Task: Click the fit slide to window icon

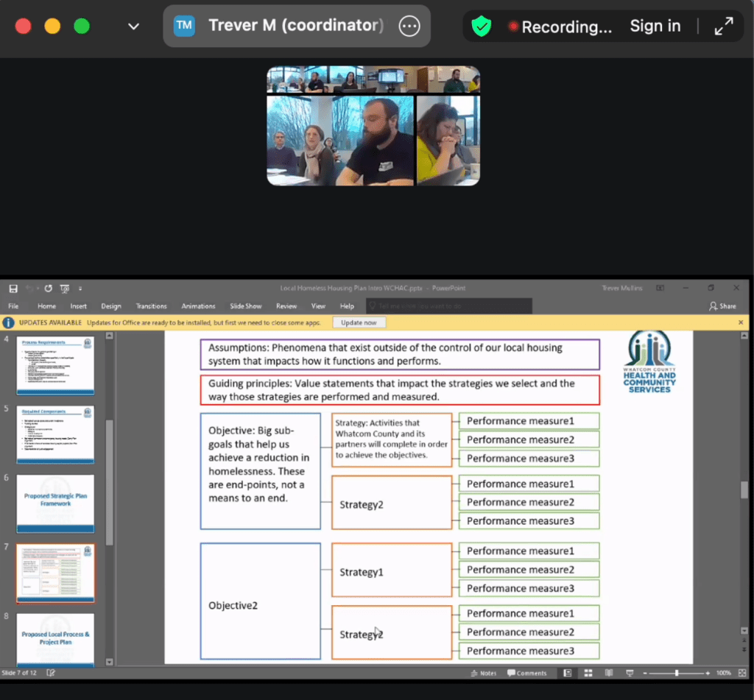Action: pos(741,673)
